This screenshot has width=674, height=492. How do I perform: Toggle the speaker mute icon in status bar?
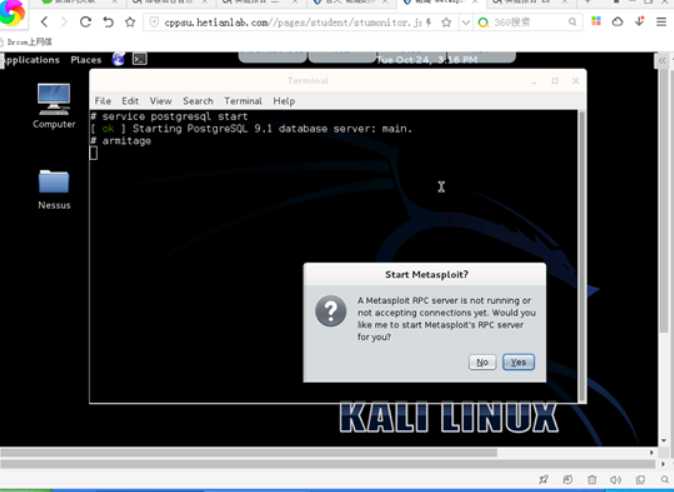616,480
